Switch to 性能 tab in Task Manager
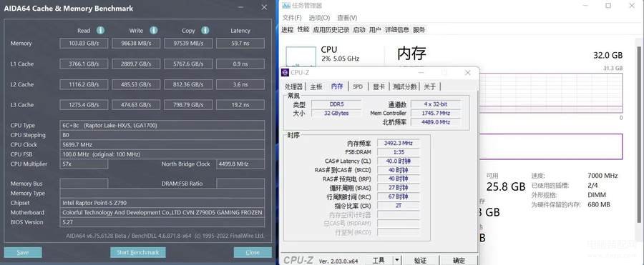Viewport: 644px width, 265px height. coord(303,29)
